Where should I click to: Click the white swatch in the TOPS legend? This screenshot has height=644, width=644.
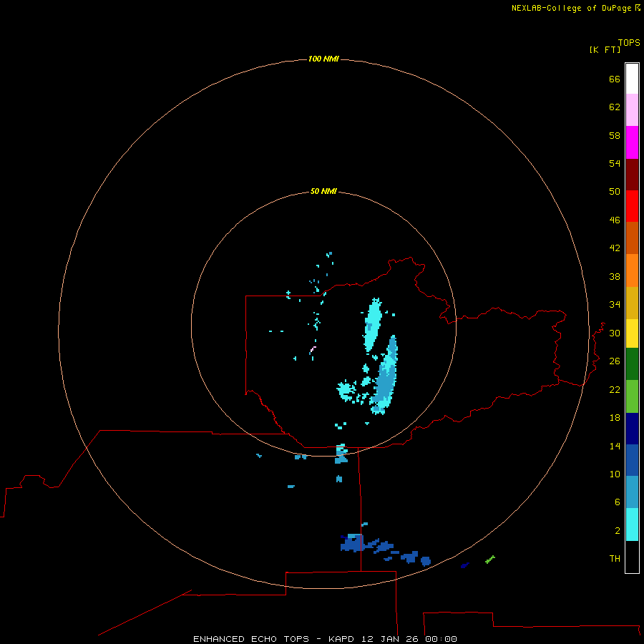(x=632, y=79)
